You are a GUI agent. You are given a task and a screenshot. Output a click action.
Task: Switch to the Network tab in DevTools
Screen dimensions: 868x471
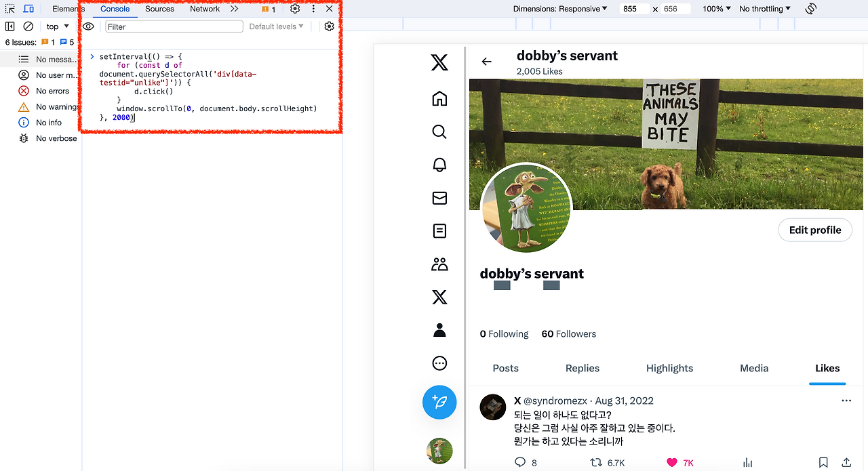[205, 9]
